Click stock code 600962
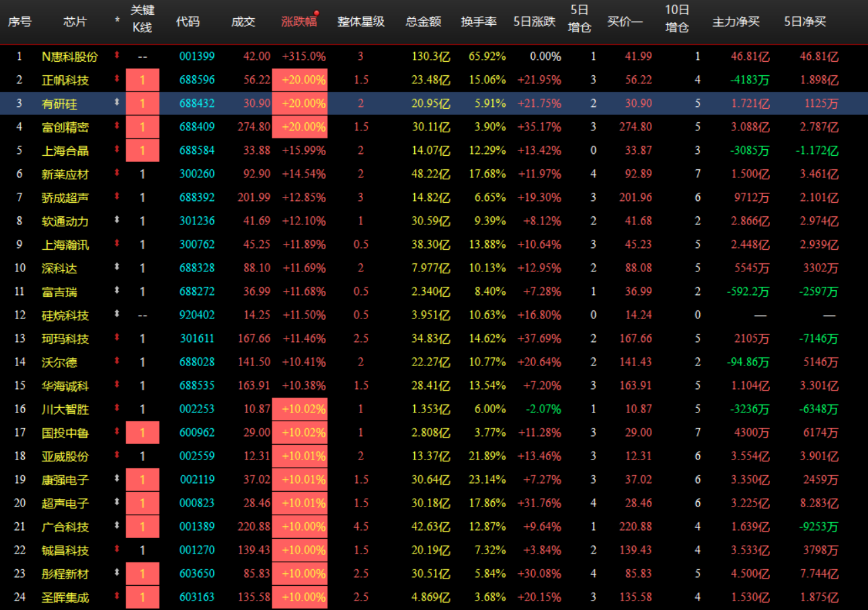 point(197,433)
